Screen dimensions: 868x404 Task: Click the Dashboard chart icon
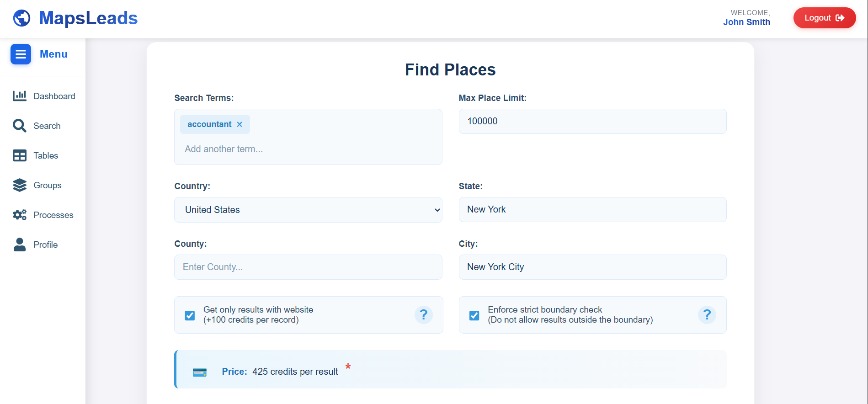pos(20,96)
